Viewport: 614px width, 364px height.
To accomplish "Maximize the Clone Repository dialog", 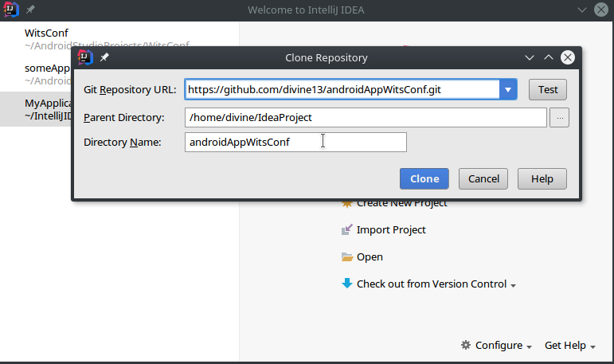I will [x=549, y=57].
